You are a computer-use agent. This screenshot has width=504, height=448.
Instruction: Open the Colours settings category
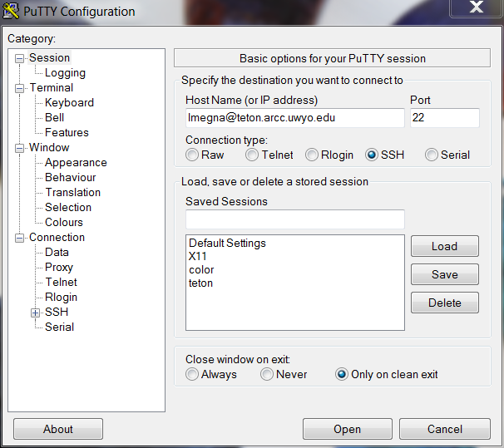tap(64, 222)
